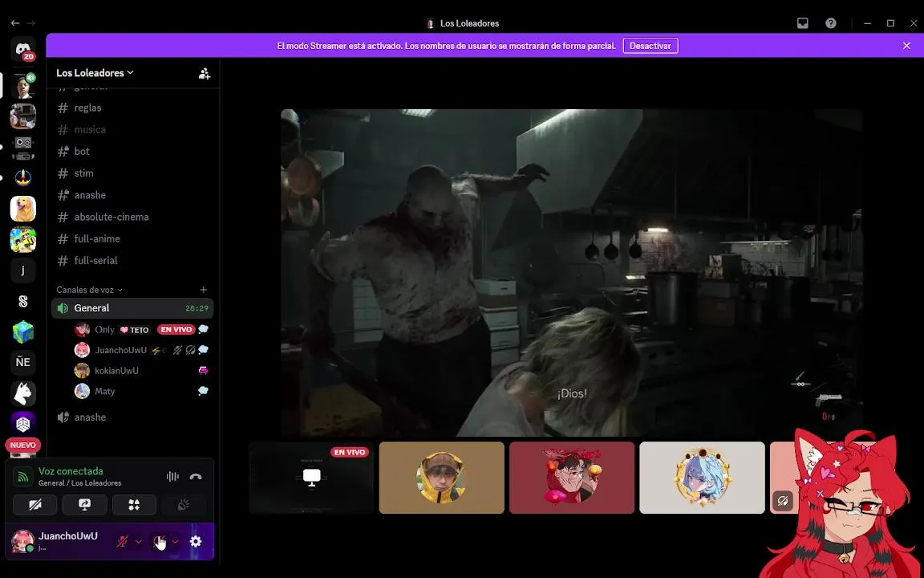Click the sofa icon next to kokianUwU
The width and height of the screenshot is (924, 578).
(203, 370)
